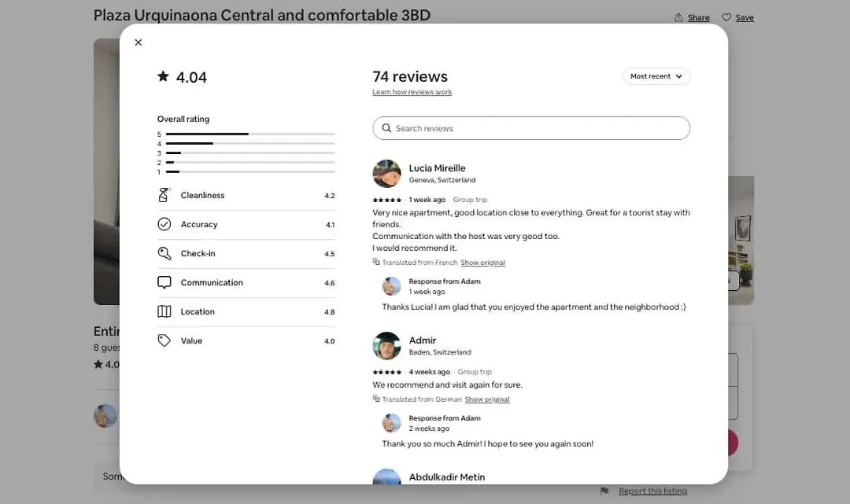Click Share link on listing page

pyautogui.click(x=698, y=18)
